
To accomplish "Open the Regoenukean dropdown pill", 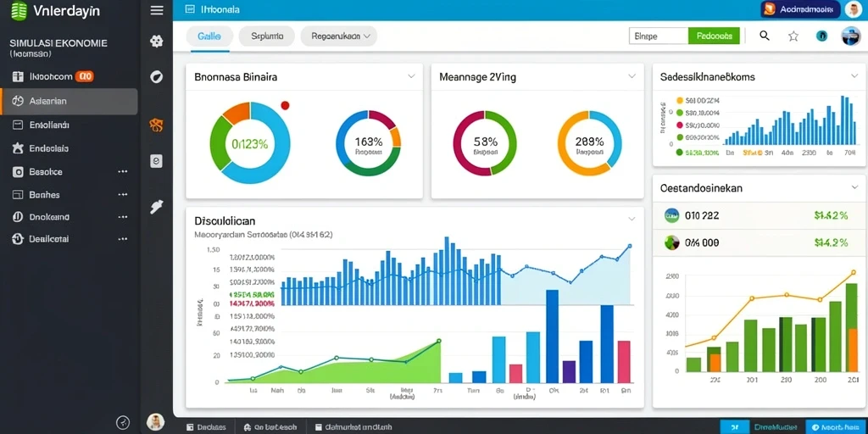I will pos(339,36).
